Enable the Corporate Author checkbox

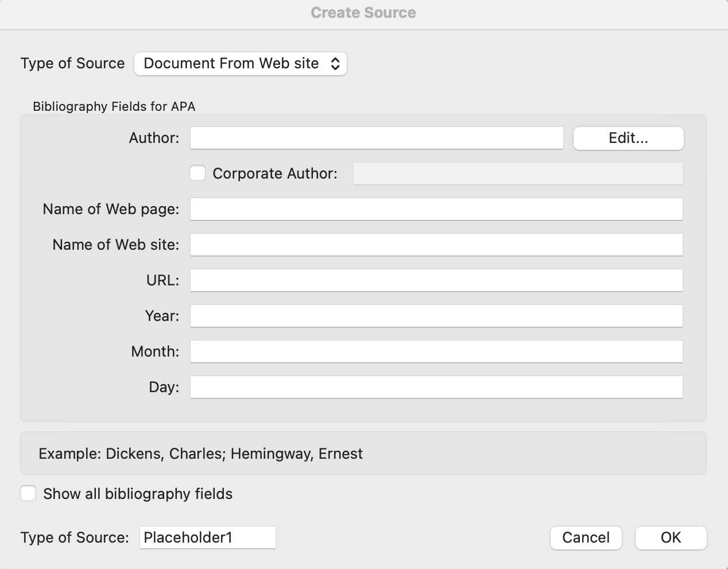(x=198, y=173)
